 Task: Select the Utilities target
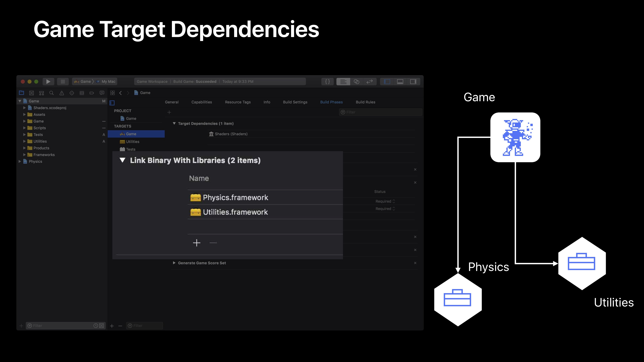(x=132, y=142)
